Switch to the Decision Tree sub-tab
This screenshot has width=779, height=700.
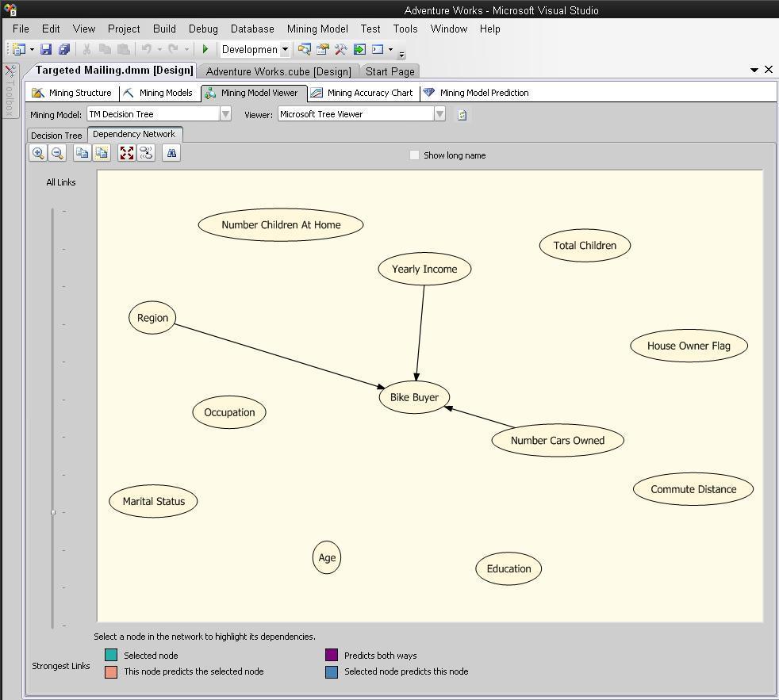[56, 136]
